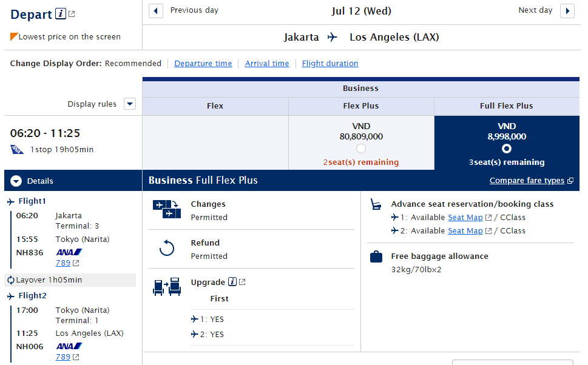Go to the previous day arrow
This screenshot has width=588, height=365.
click(x=156, y=11)
